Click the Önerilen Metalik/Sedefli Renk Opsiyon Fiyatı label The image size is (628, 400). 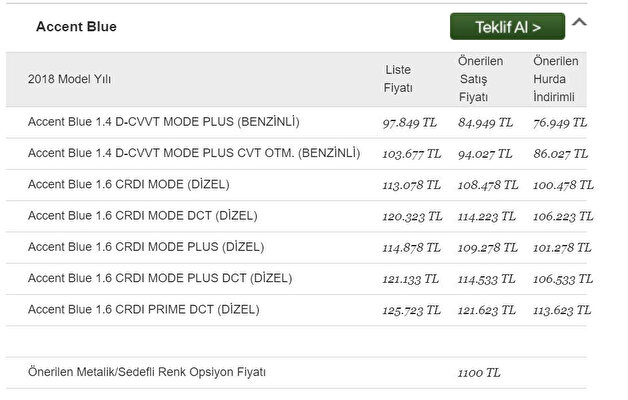click(147, 372)
